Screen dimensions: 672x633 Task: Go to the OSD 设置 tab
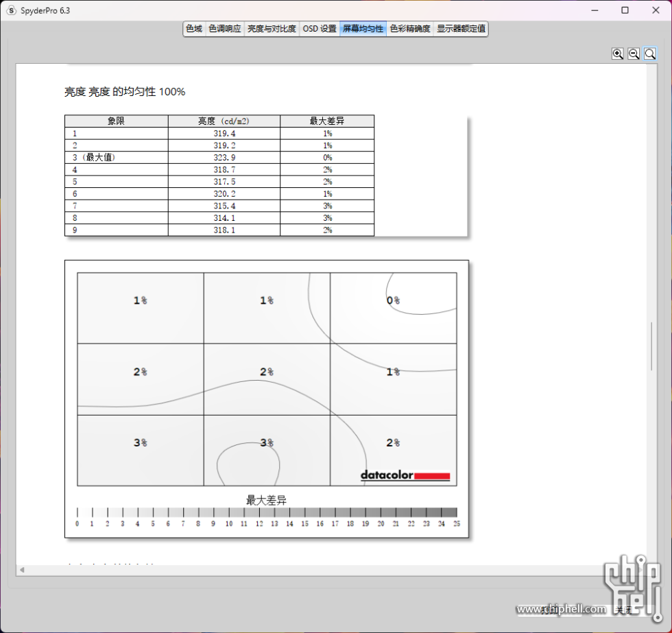(320, 29)
